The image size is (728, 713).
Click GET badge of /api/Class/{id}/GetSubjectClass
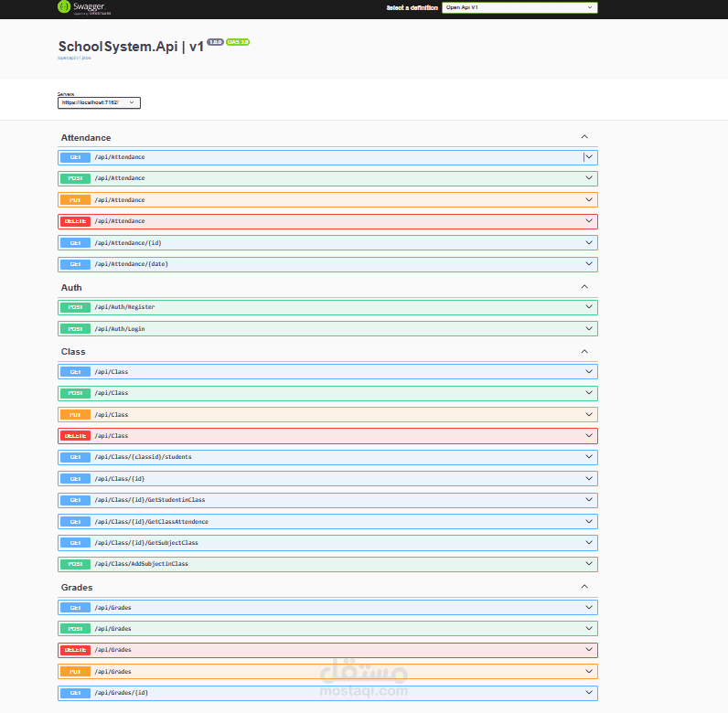pyautogui.click(x=75, y=543)
